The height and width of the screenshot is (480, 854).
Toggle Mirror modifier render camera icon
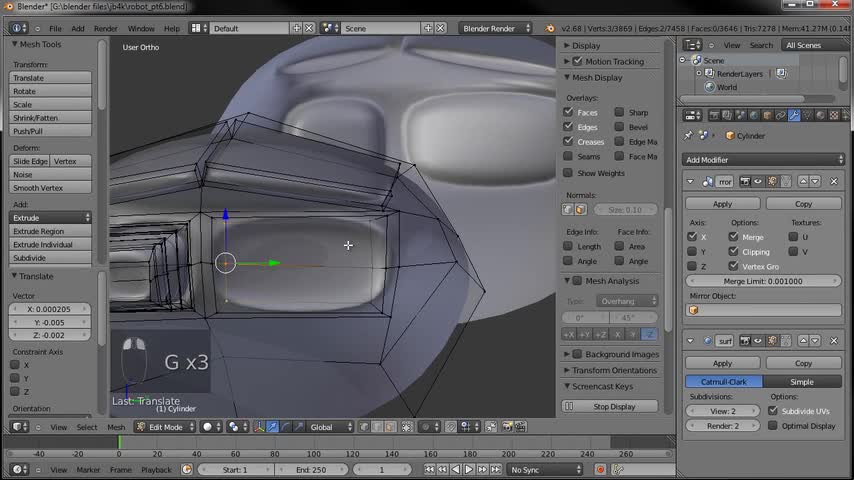click(x=745, y=181)
